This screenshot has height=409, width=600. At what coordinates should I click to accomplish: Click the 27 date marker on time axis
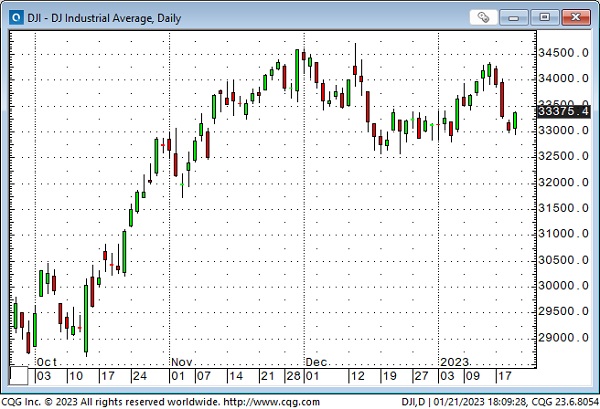tap(421, 376)
